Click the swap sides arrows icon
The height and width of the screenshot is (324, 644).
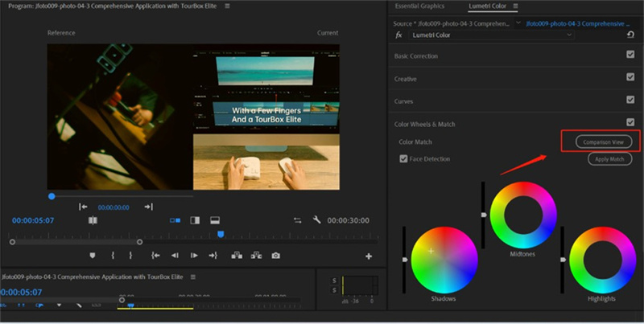click(x=297, y=220)
